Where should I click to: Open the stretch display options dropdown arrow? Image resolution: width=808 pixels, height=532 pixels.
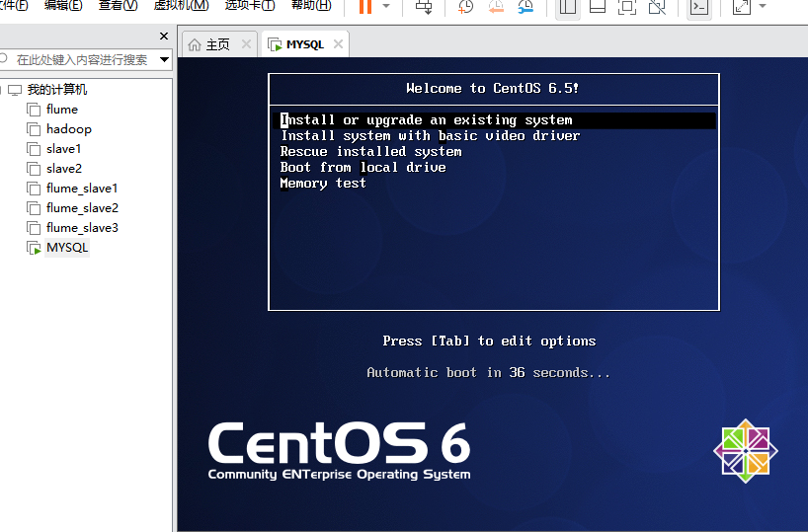[763, 6]
